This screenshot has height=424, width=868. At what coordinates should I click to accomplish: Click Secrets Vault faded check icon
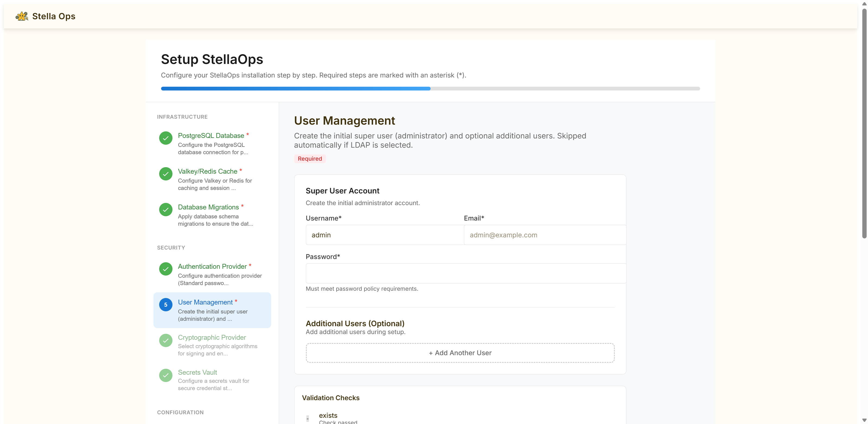point(165,375)
